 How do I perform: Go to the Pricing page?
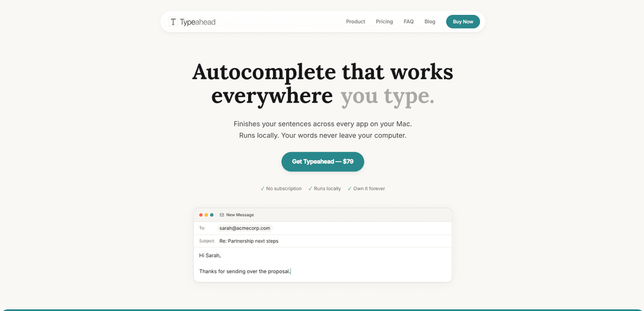[385, 21]
